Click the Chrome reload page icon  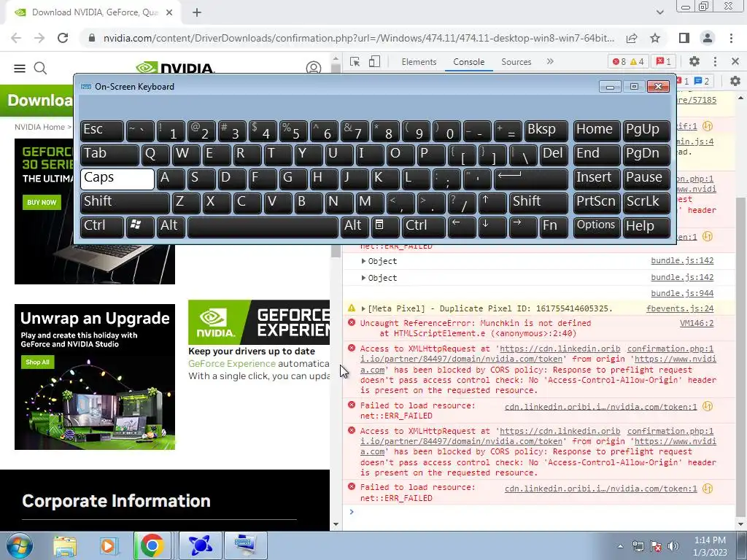[63, 38]
